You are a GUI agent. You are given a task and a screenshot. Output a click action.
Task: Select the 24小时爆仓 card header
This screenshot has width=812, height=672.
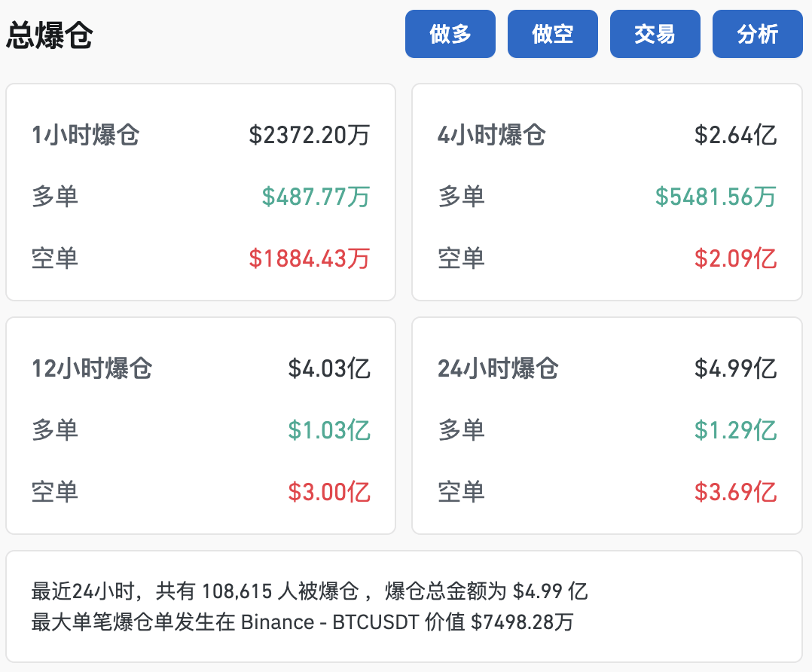[496, 369]
